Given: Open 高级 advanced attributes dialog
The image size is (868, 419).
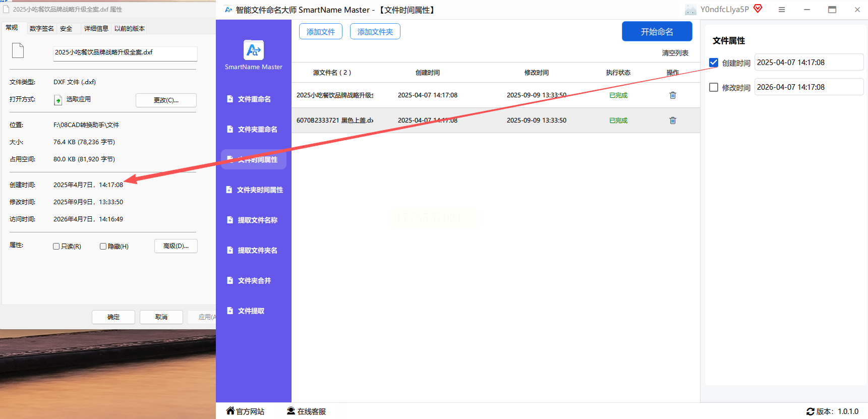Looking at the screenshot, I should coord(176,246).
